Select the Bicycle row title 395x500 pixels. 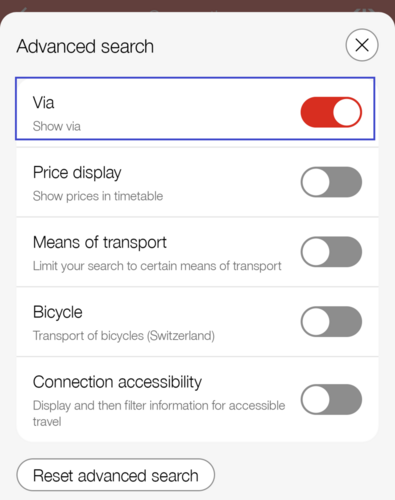[x=58, y=312]
